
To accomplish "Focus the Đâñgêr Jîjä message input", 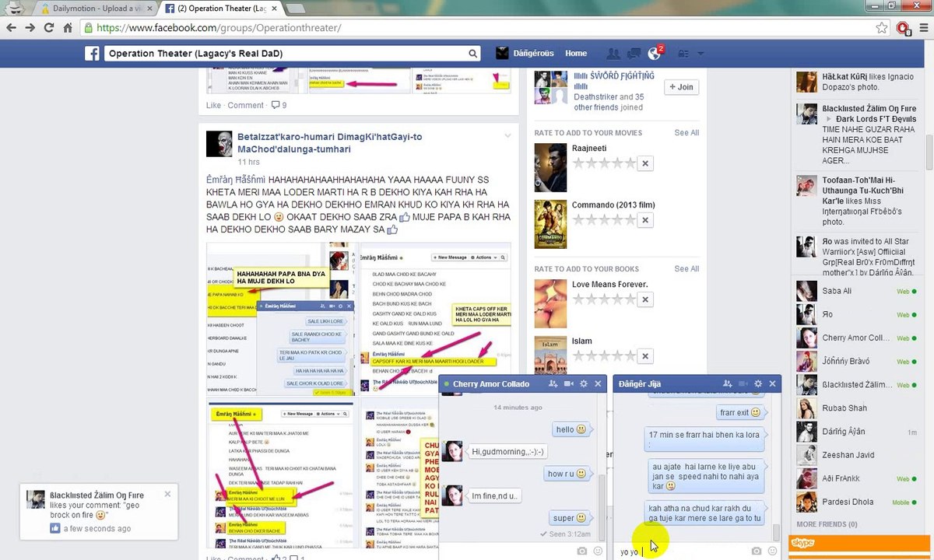I will 681,551.
